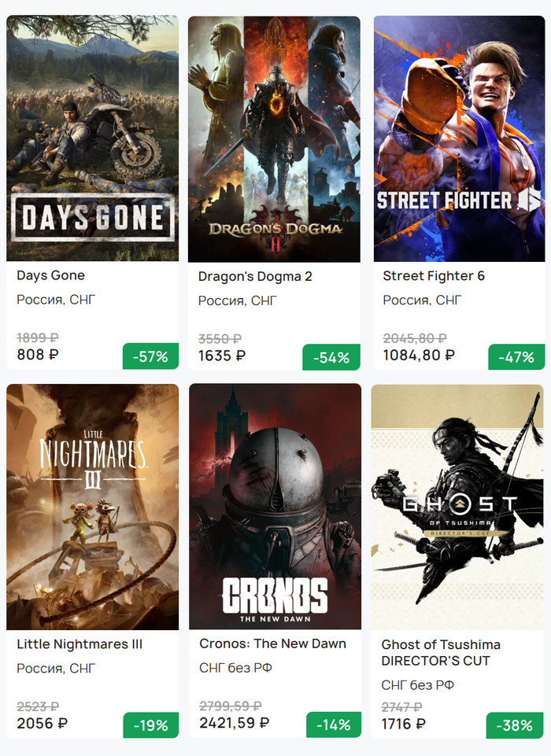The height and width of the screenshot is (756, 551).
Task: Select the Street Fighter 6 cover image
Action: click(x=459, y=138)
